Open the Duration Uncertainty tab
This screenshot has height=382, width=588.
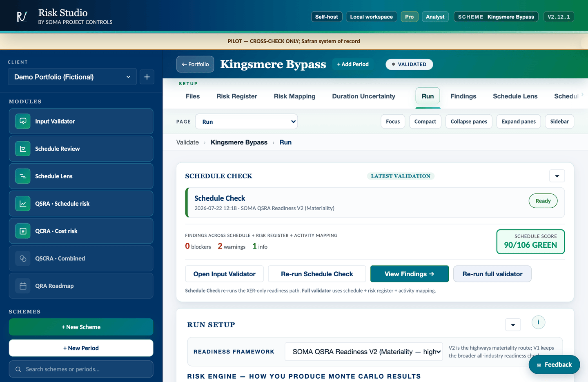click(x=363, y=96)
